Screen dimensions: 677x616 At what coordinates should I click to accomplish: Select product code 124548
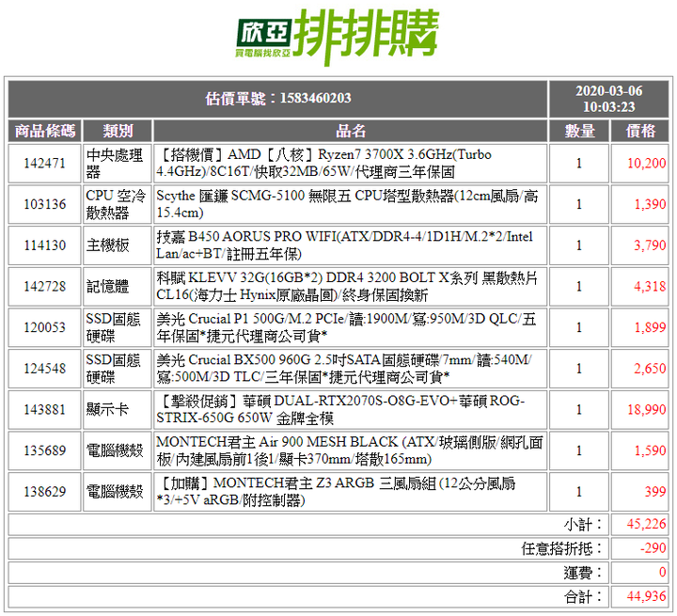click(x=45, y=369)
